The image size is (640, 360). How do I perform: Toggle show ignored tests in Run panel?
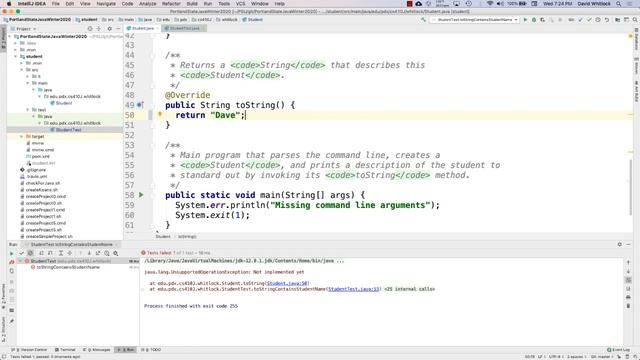[30, 253]
